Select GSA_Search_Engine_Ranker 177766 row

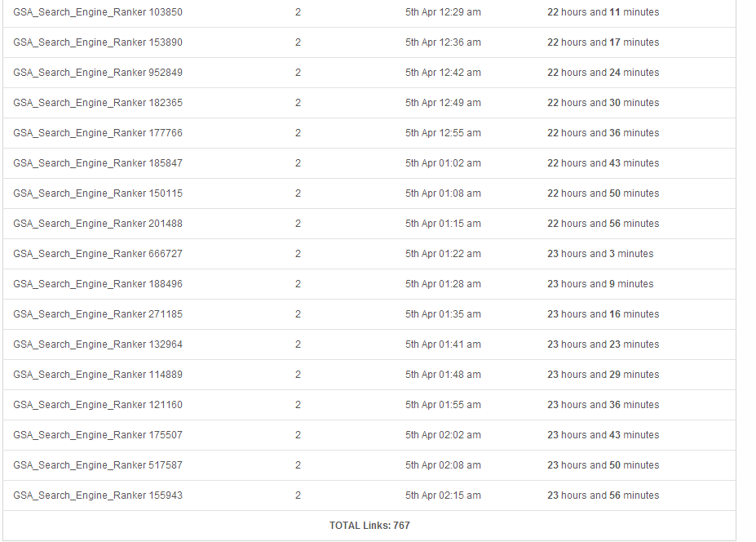(369, 133)
